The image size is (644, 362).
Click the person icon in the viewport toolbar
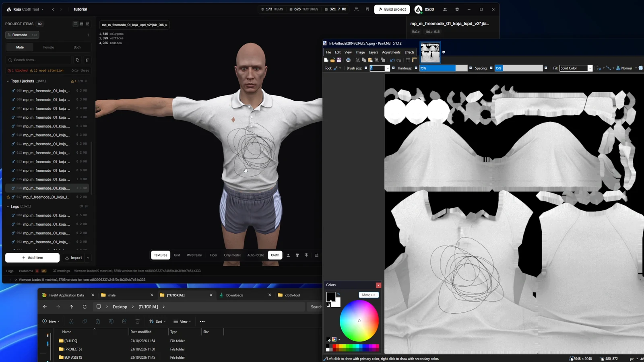[x=288, y=255]
